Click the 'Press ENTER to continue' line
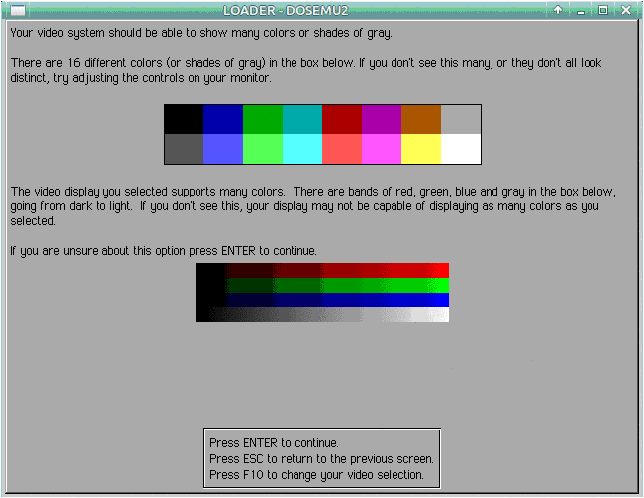The height and width of the screenshot is (498, 644). click(x=274, y=442)
